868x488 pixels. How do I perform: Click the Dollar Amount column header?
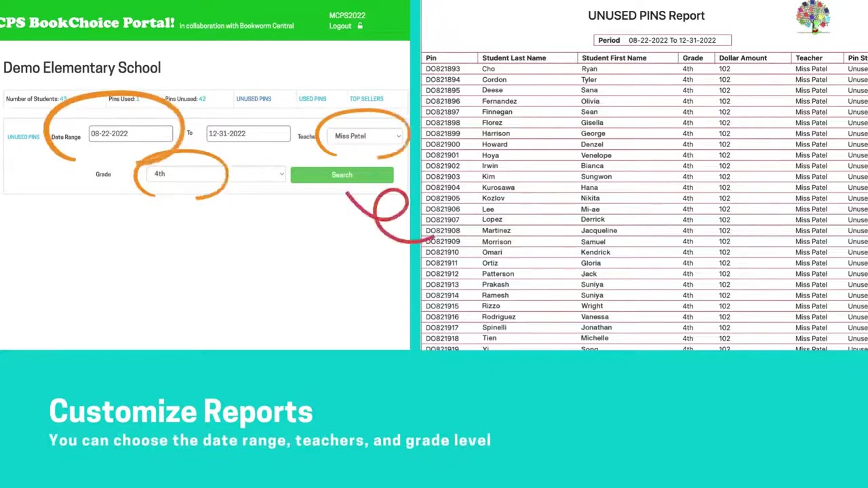click(x=743, y=58)
